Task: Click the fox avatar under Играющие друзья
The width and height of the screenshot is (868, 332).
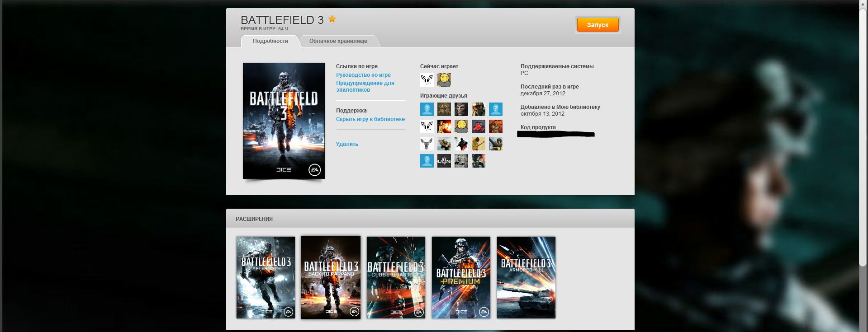Action: [x=427, y=126]
